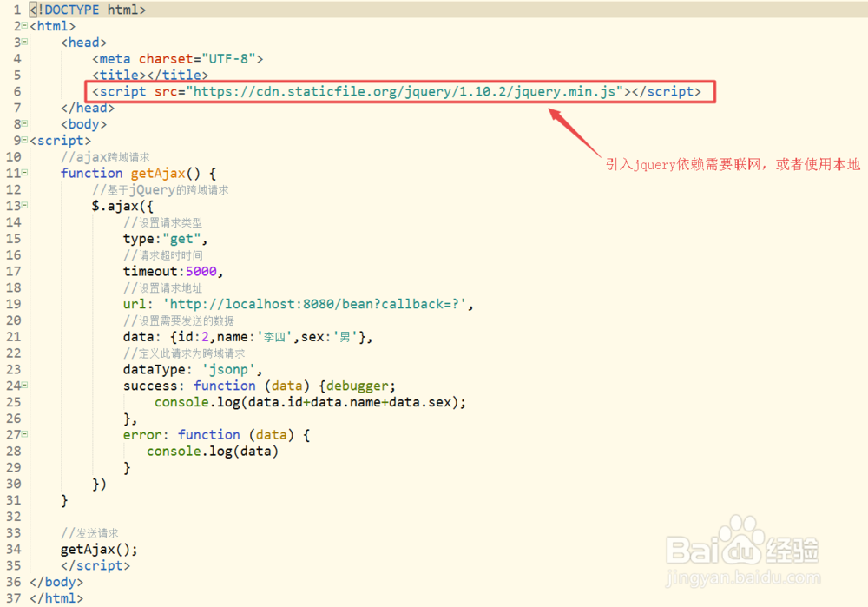Click the //设置需要发送的数据 comment
Screen dimensions: 868x607
179,320
